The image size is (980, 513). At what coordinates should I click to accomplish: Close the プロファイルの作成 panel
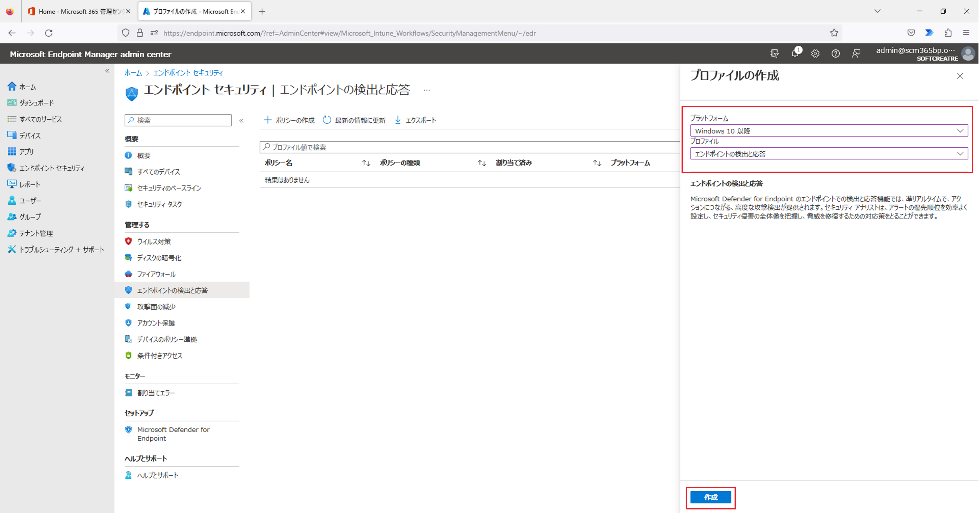coord(960,76)
